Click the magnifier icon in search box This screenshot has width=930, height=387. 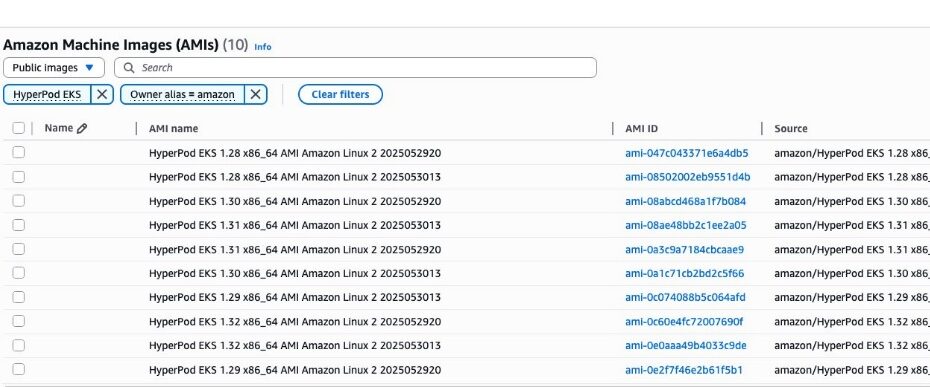pyautogui.click(x=129, y=68)
